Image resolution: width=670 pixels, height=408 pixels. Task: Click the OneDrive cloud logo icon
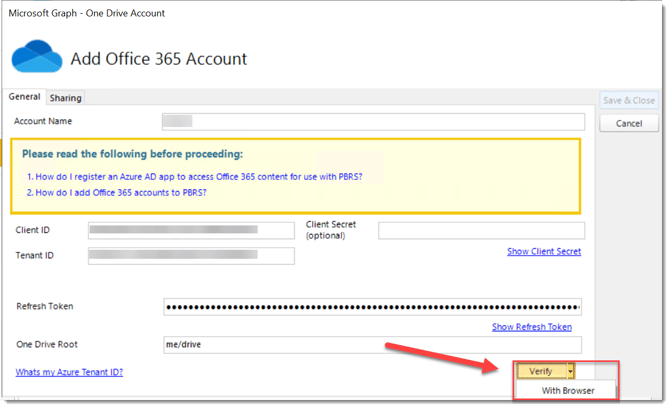(x=35, y=58)
